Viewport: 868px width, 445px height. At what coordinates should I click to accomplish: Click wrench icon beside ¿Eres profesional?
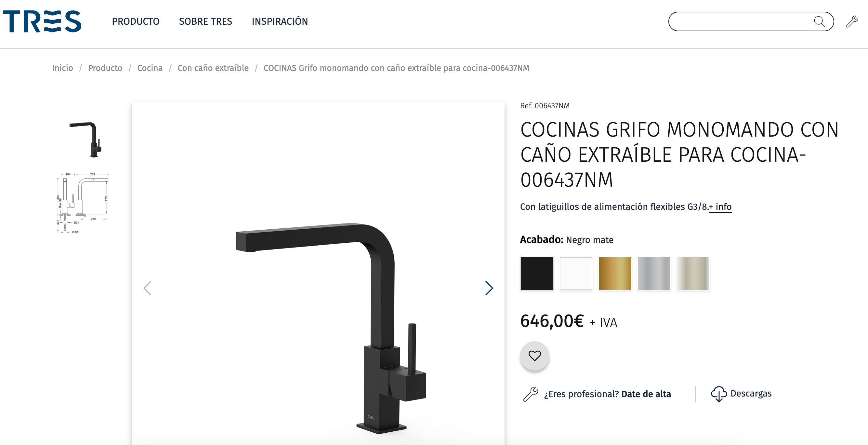[x=531, y=394]
